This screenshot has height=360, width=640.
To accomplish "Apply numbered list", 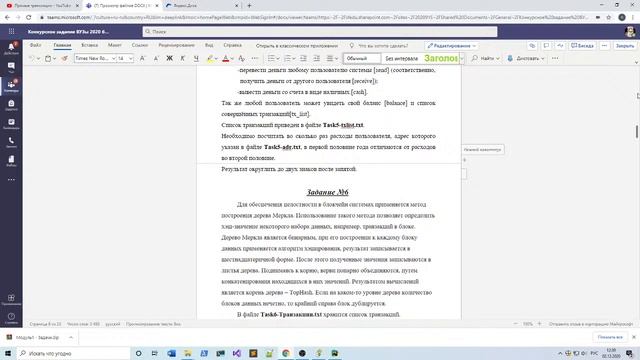I will click(287, 58).
